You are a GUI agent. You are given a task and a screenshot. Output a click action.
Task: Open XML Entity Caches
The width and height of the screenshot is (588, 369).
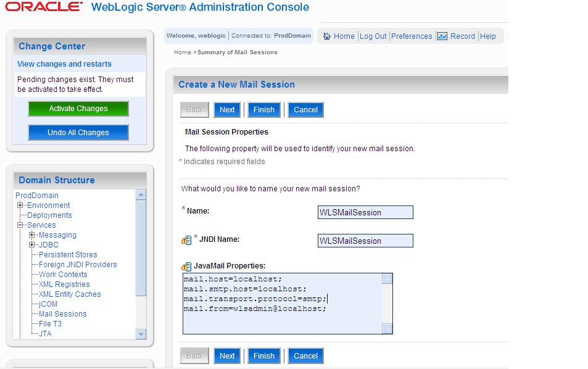[70, 294]
